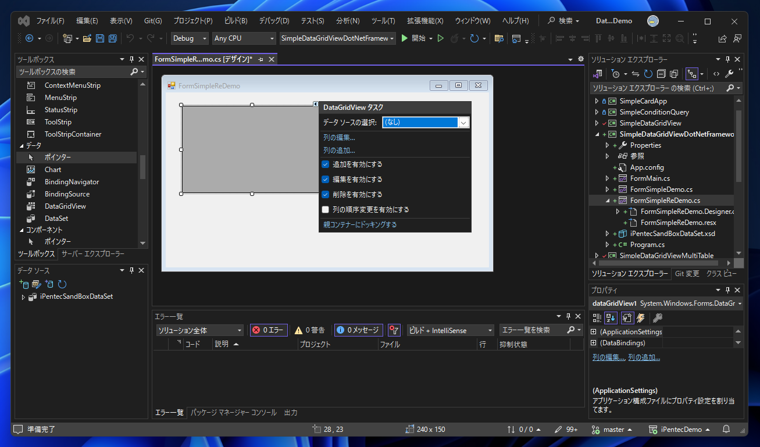The width and height of the screenshot is (760, 447).
Task: Click the Save All toolbar icon
Action: pos(112,38)
